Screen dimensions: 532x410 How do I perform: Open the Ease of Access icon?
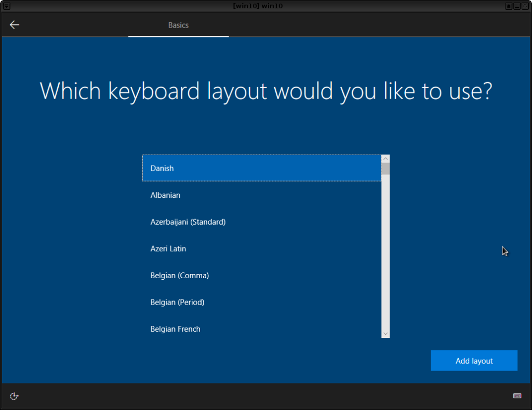pyautogui.click(x=14, y=396)
